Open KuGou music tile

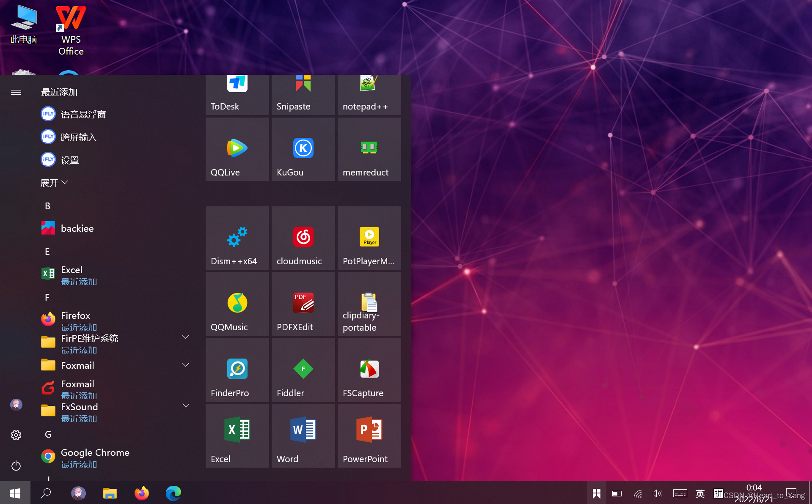pos(303,149)
